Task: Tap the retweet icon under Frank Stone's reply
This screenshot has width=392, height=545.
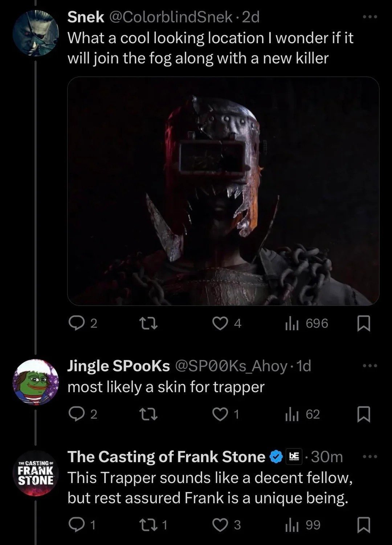Action: point(149,524)
